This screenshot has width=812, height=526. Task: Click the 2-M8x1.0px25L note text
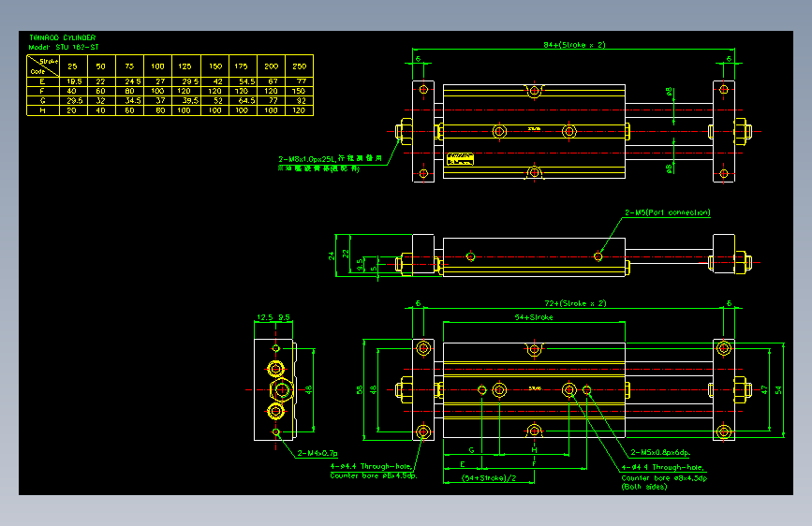307,159
